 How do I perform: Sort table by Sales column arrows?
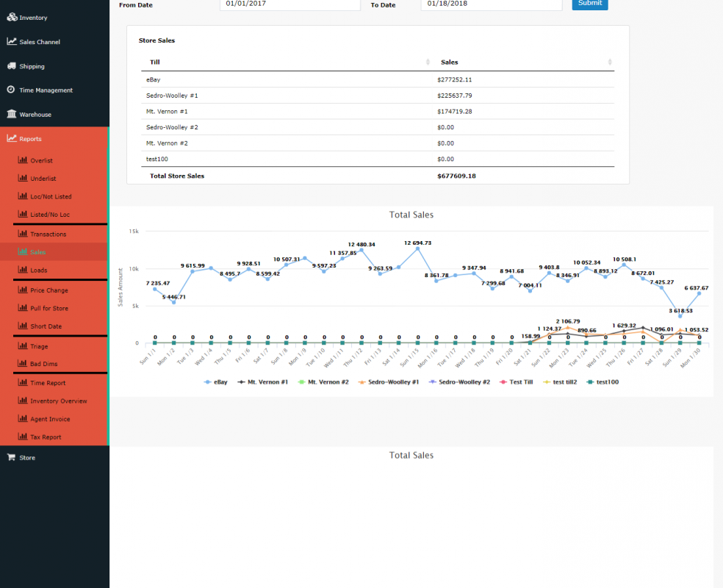[x=610, y=62]
